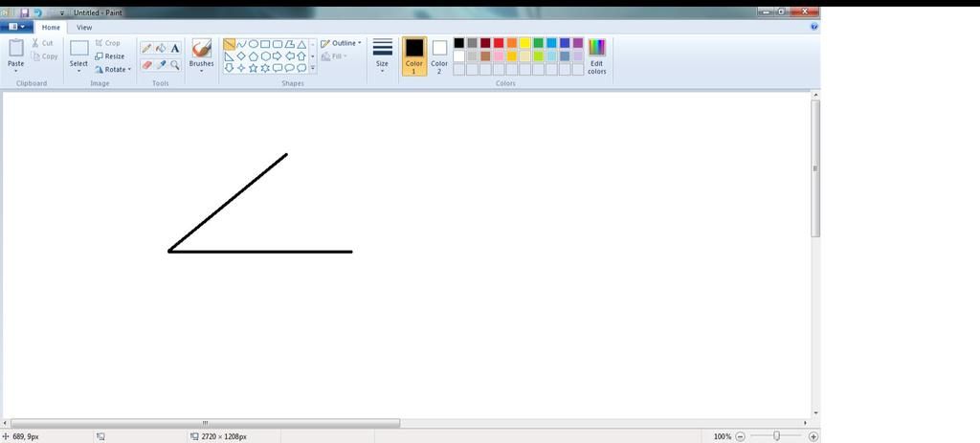Activate Color 2 background button
This screenshot has height=443, width=980.
(x=439, y=56)
